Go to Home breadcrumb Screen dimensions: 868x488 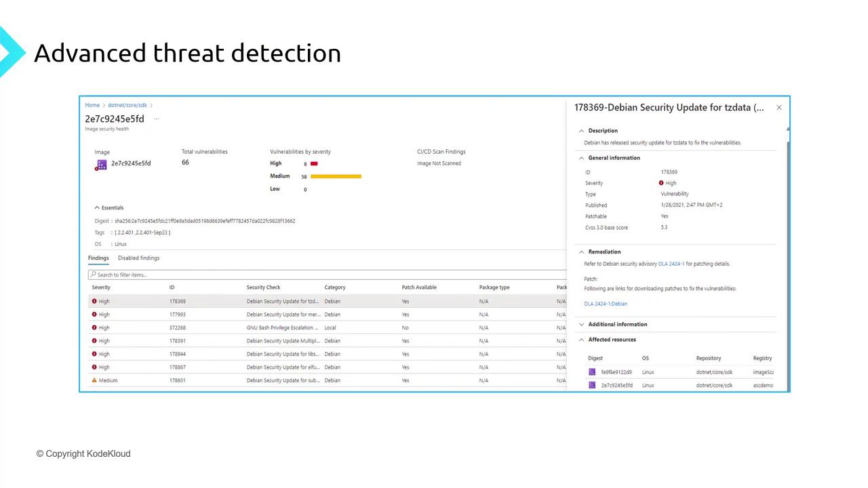(x=92, y=105)
